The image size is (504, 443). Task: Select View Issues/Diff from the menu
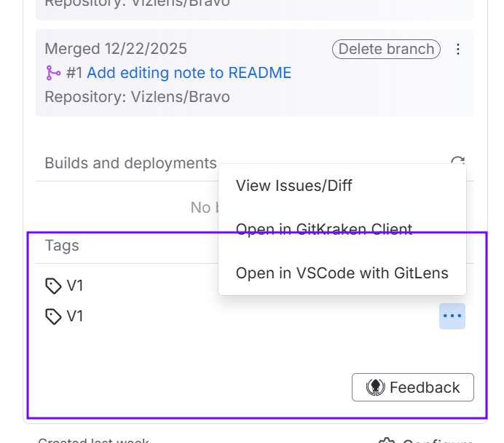(294, 186)
